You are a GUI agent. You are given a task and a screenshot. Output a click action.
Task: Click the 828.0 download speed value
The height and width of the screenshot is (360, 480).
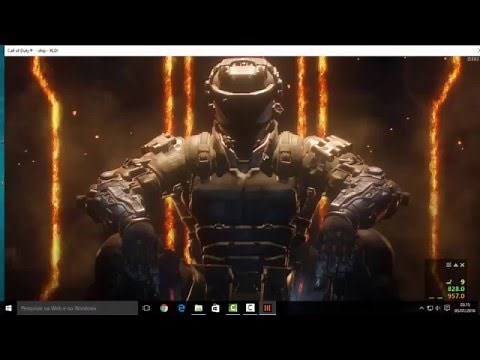[x=456, y=289]
